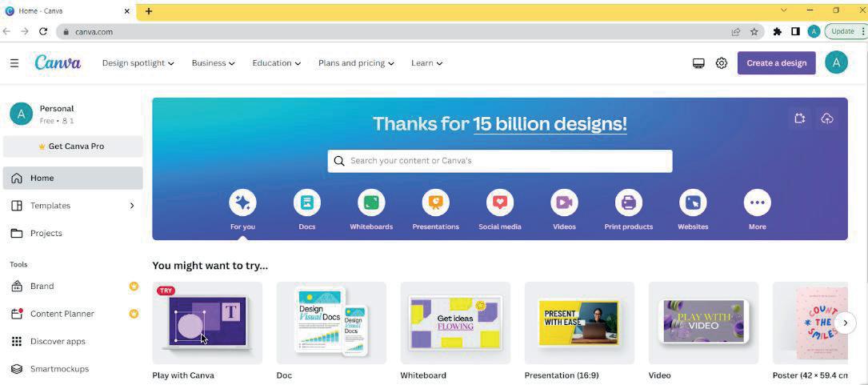
Task: Open the Poster design thumbnail
Action: (x=810, y=323)
